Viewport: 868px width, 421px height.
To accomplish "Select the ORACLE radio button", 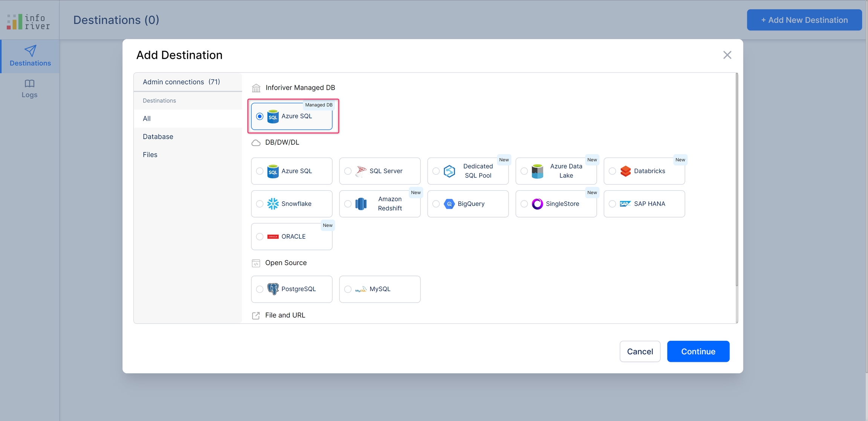I will point(260,237).
